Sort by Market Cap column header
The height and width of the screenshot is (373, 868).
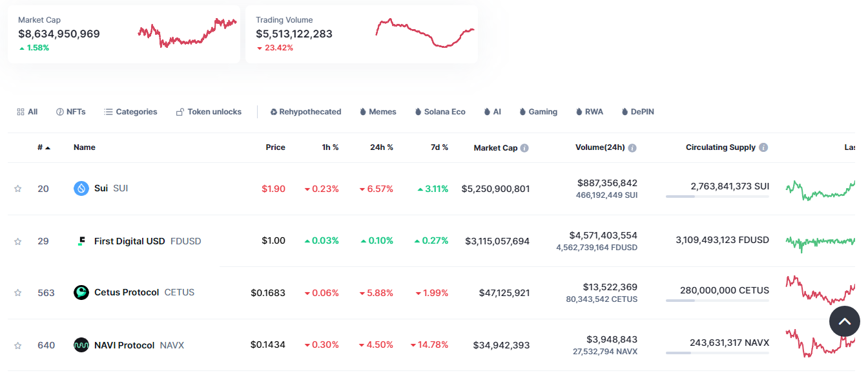pos(495,148)
